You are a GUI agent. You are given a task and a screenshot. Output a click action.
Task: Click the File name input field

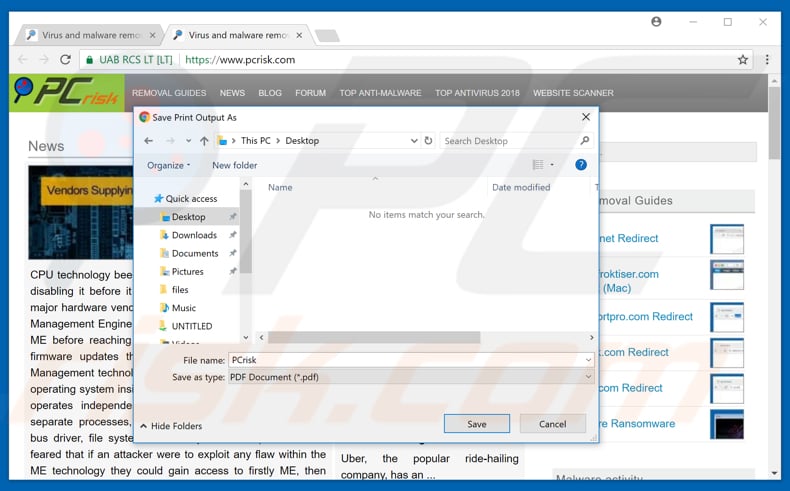[x=406, y=360]
